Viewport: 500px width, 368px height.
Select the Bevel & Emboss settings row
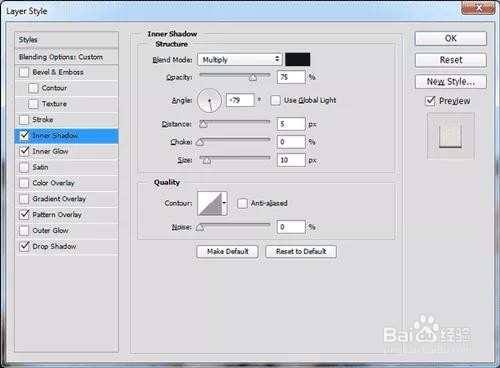(x=66, y=72)
